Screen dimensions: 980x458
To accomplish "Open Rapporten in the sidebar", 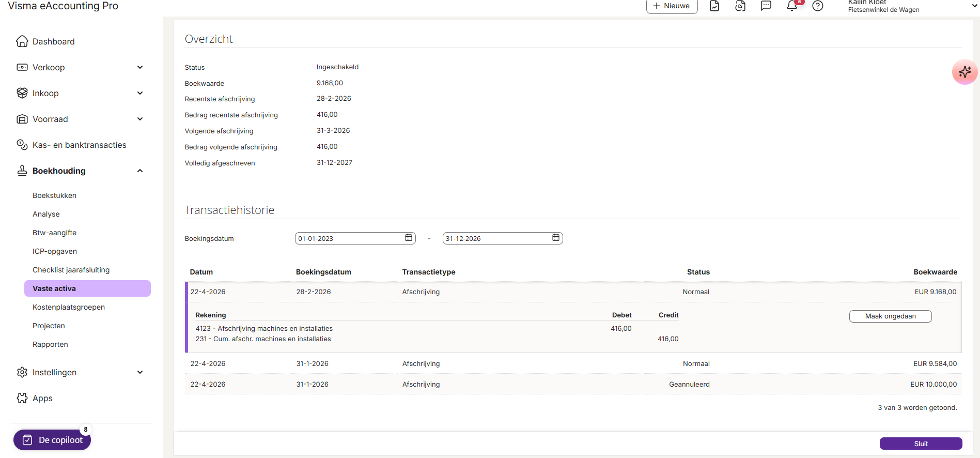I will click(x=50, y=344).
